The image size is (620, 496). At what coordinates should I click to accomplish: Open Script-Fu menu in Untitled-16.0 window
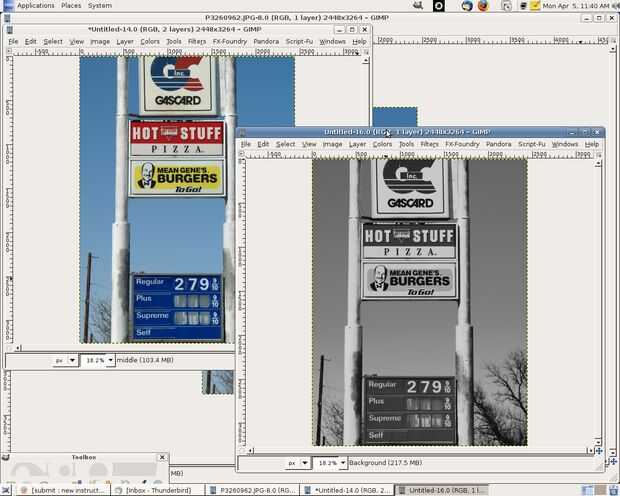pos(532,144)
